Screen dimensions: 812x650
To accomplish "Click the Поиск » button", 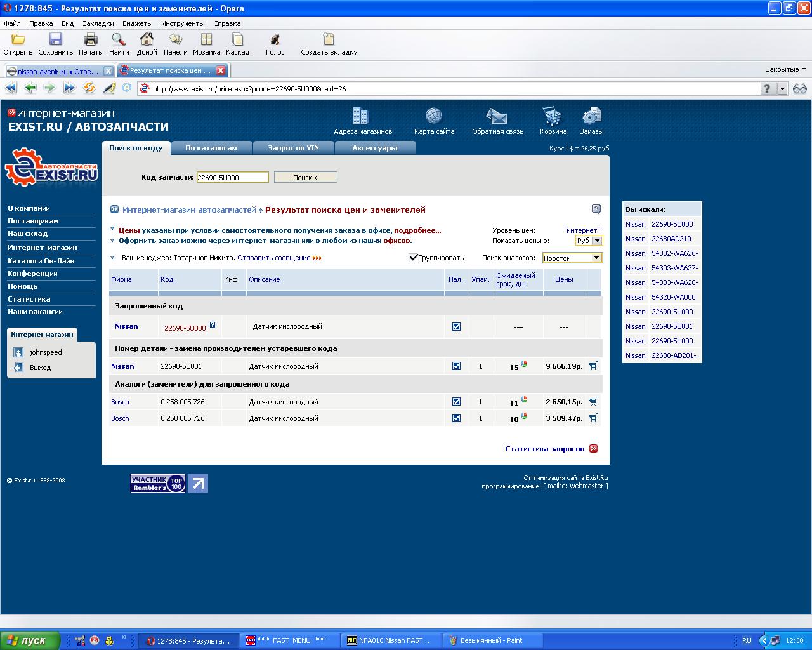I will 305,178.
